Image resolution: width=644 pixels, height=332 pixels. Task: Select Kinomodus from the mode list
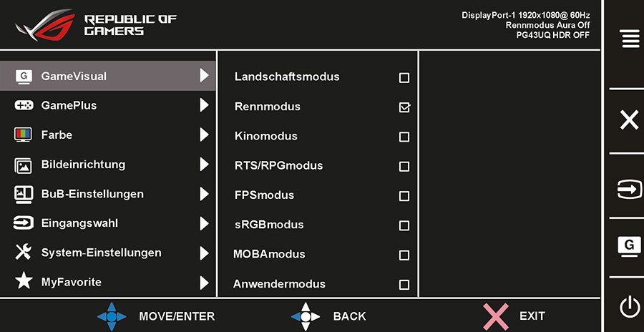pyautogui.click(x=265, y=136)
